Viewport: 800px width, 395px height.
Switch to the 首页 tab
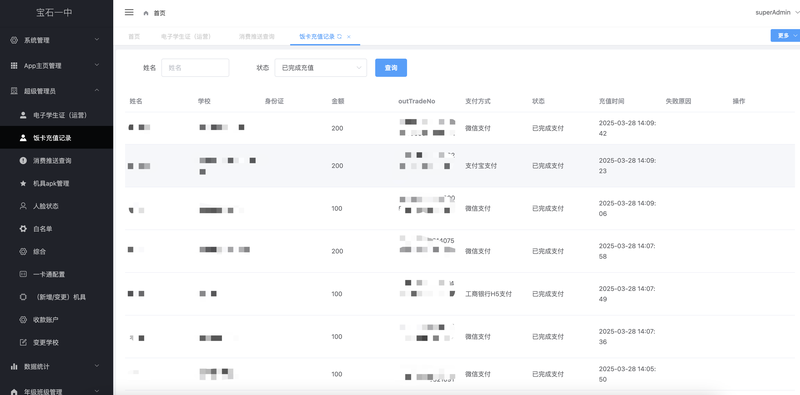click(x=134, y=37)
